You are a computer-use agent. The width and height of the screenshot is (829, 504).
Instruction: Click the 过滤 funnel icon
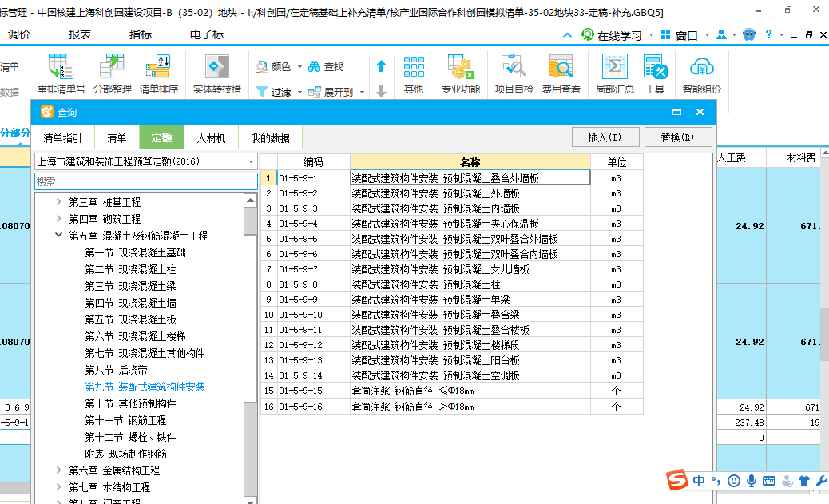coord(262,92)
